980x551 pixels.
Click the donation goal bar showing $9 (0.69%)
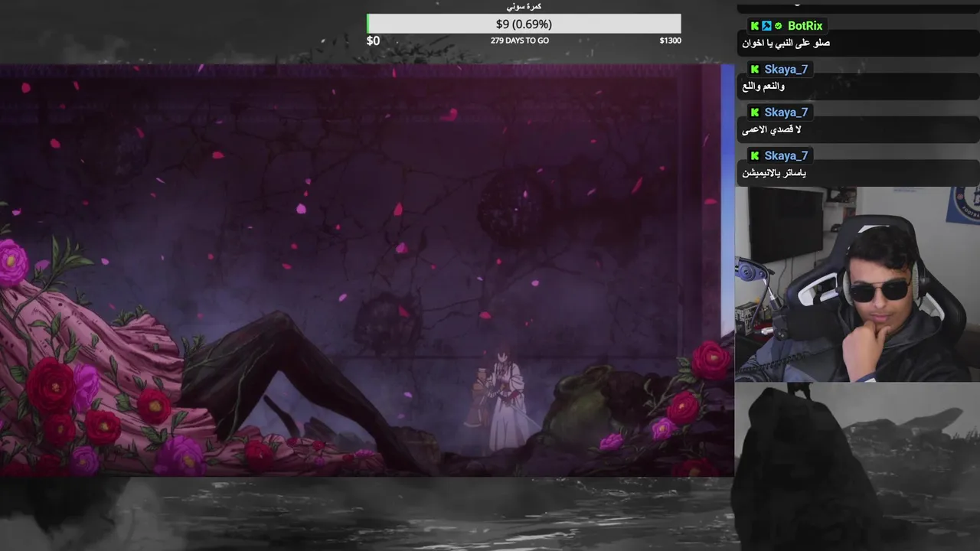(x=524, y=24)
